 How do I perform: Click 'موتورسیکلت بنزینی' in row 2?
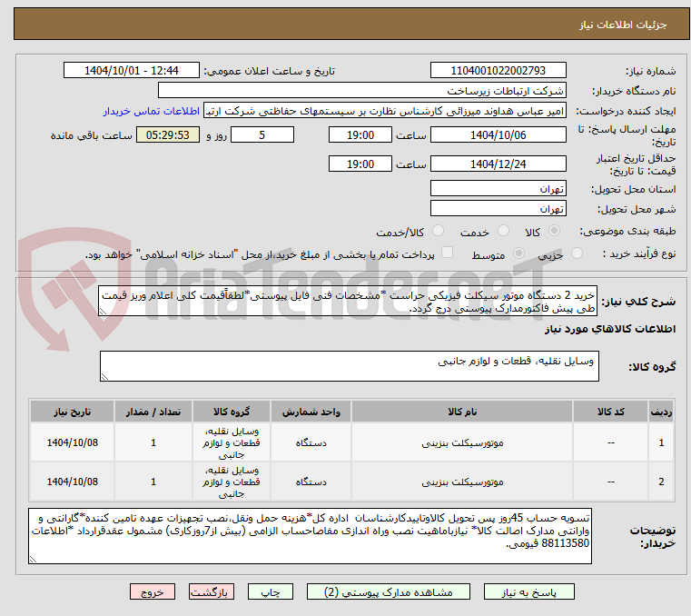coord(462,482)
